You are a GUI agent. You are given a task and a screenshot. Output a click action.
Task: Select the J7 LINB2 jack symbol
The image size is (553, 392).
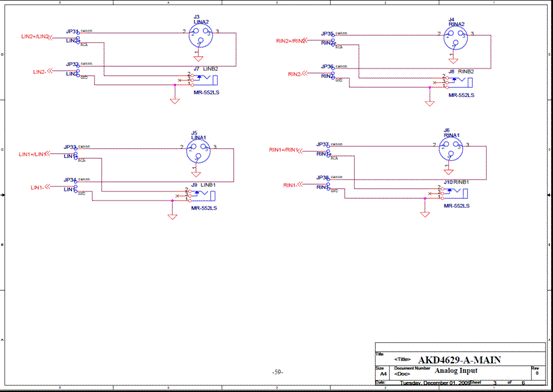click(204, 80)
